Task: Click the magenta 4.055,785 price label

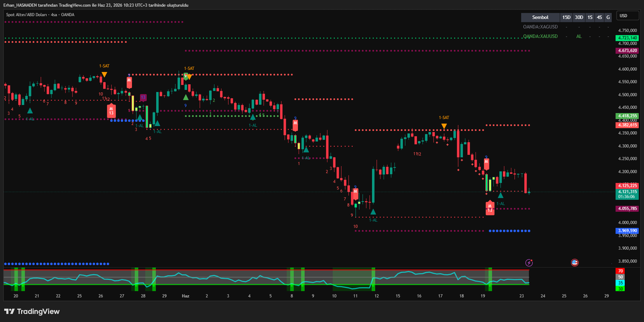Action: point(627,209)
